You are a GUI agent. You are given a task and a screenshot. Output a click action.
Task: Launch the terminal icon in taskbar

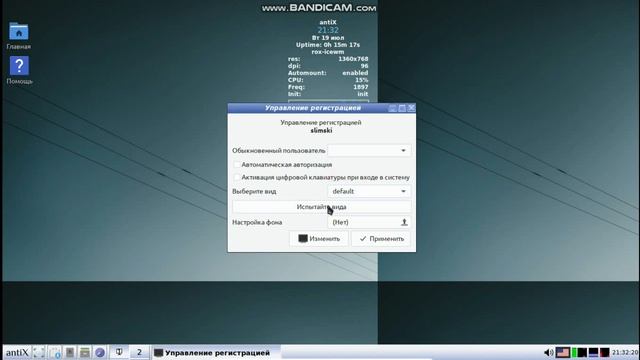[70, 352]
